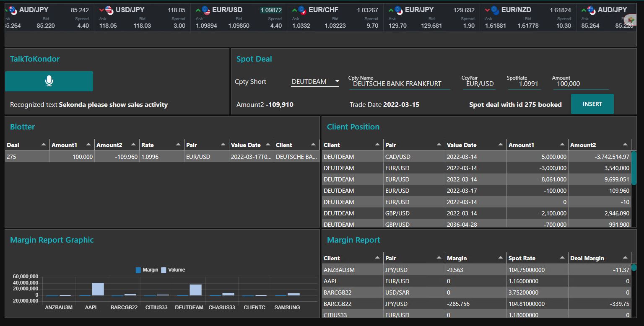Sort Client Position by Pair column
Viewport: 644px width, 326px height.
pyautogui.click(x=414, y=145)
